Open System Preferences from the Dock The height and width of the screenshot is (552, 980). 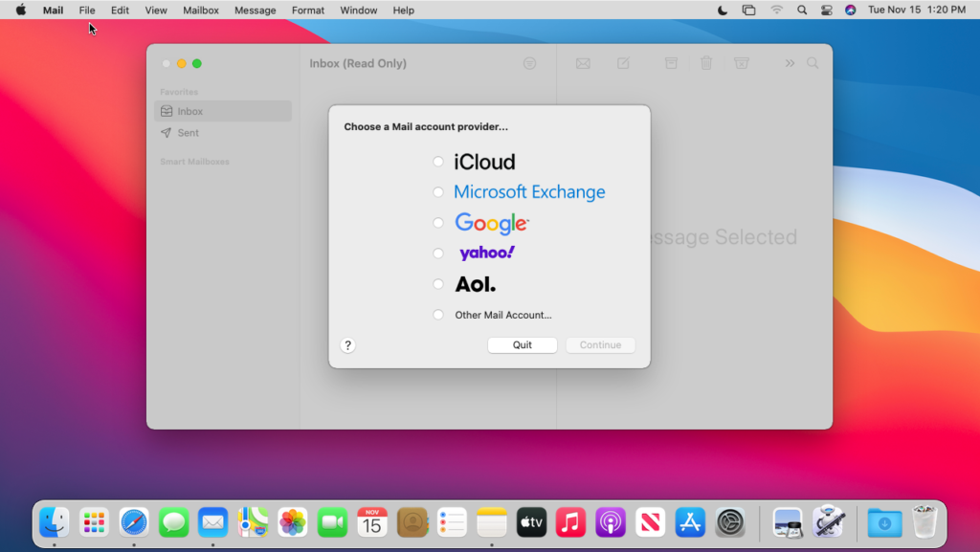[x=730, y=522]
